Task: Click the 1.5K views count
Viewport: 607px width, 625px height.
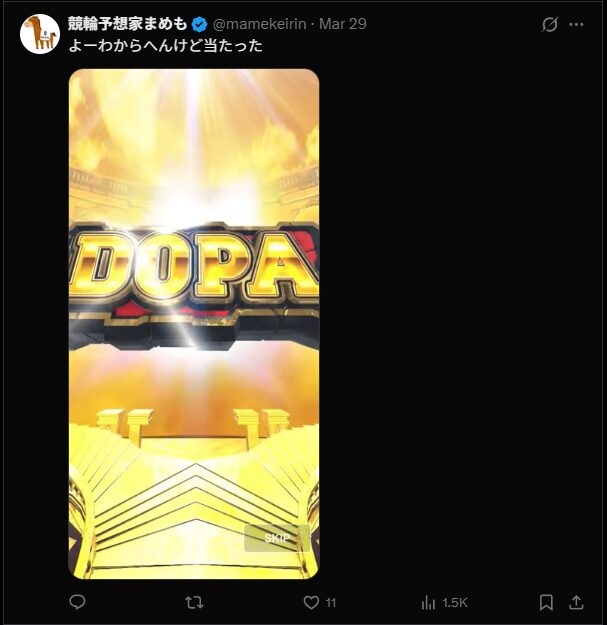Action: [x=454, y=603]
